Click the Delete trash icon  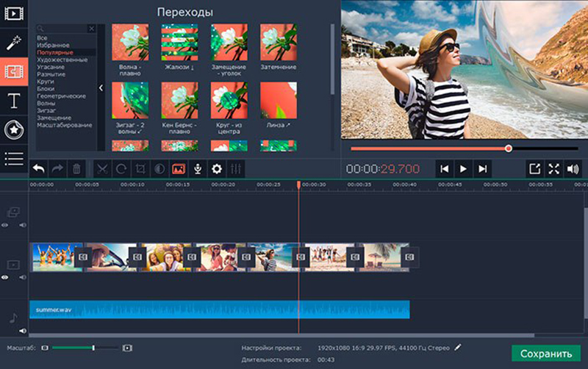click(x=76, y=169)
